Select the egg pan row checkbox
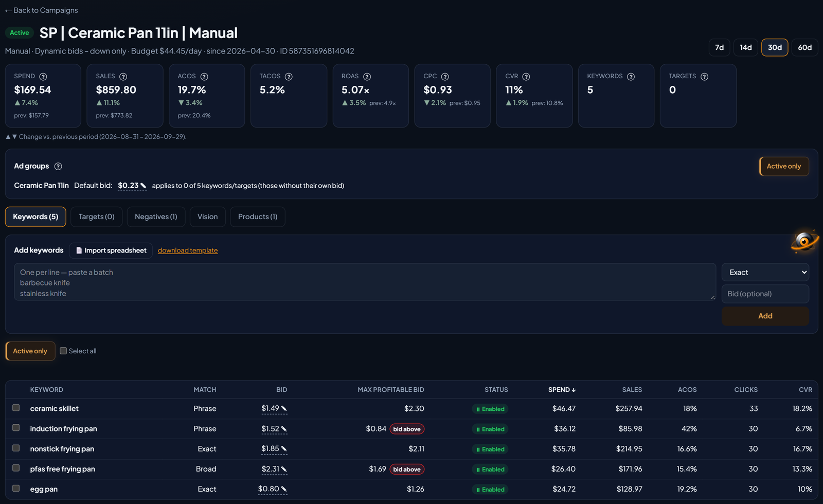The image size is (823, 504). pyautogui.click(x=16, y=488)
